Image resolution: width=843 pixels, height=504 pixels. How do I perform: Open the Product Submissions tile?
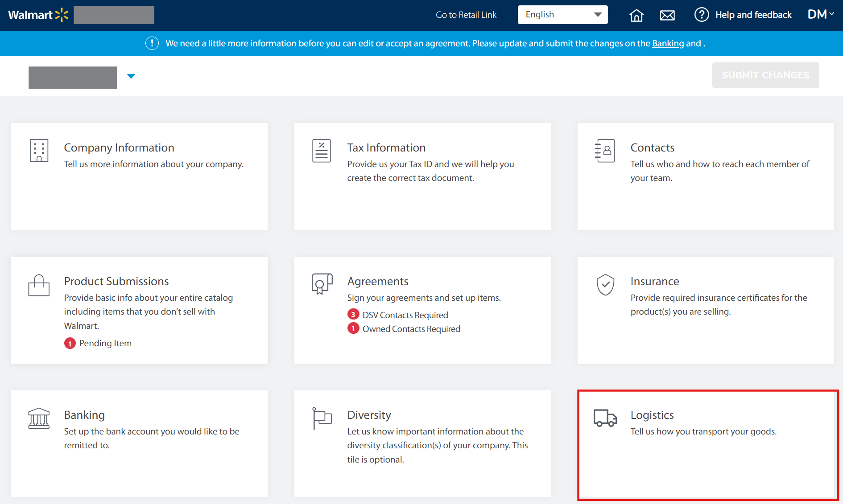[x=116, y=281]
